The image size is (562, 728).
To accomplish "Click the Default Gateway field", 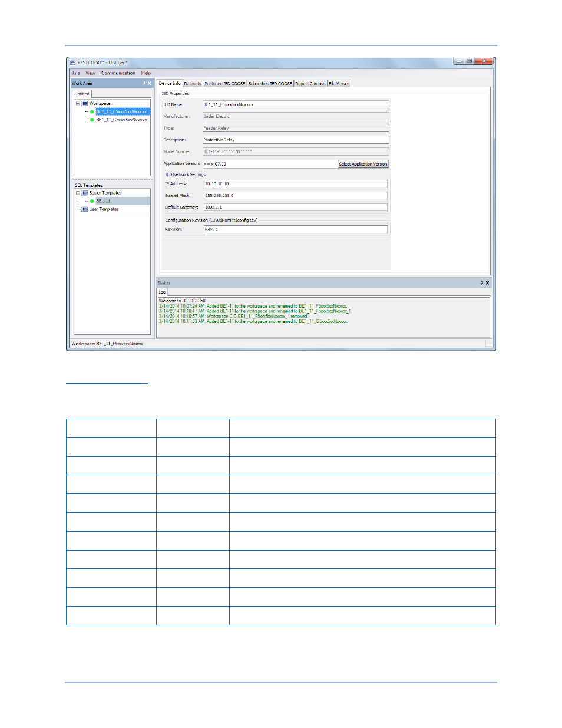I will 296,207.
